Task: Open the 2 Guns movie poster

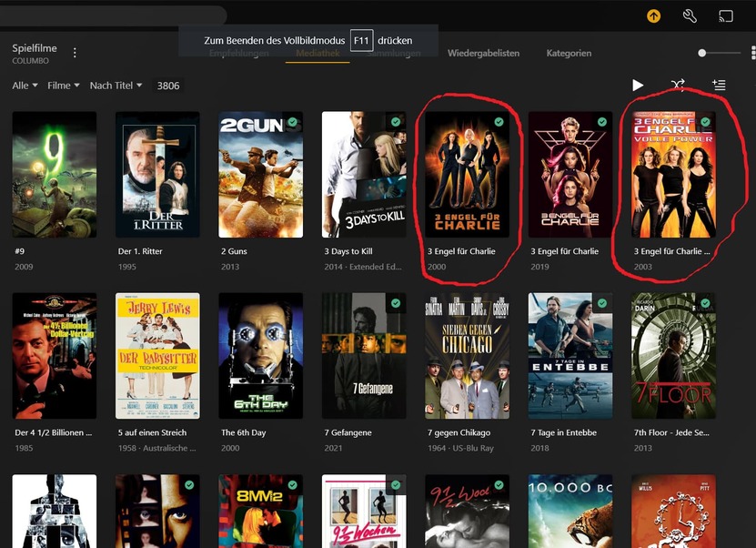Action: [x=260, y=175]
